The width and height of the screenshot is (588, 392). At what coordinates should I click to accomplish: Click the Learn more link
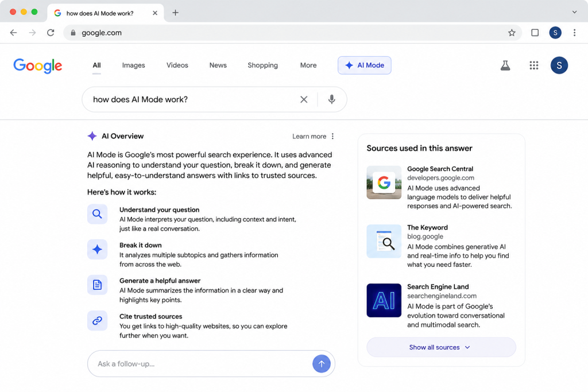click(309, 137)
